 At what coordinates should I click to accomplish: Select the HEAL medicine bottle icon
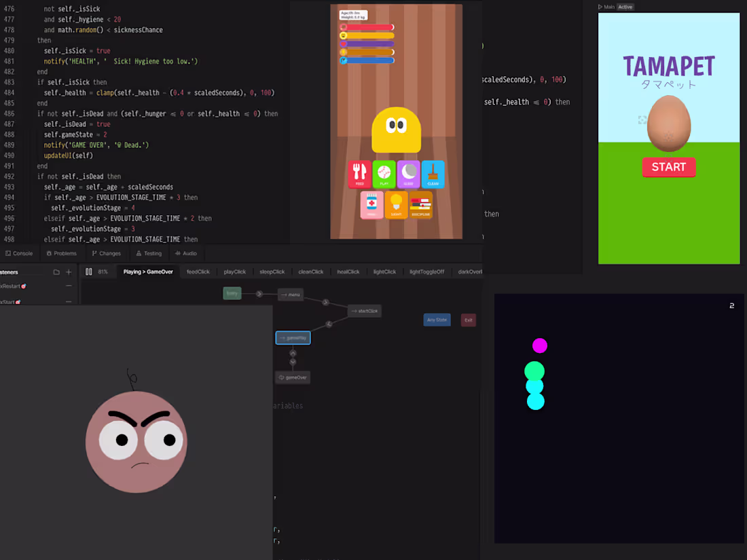point(372,205)
